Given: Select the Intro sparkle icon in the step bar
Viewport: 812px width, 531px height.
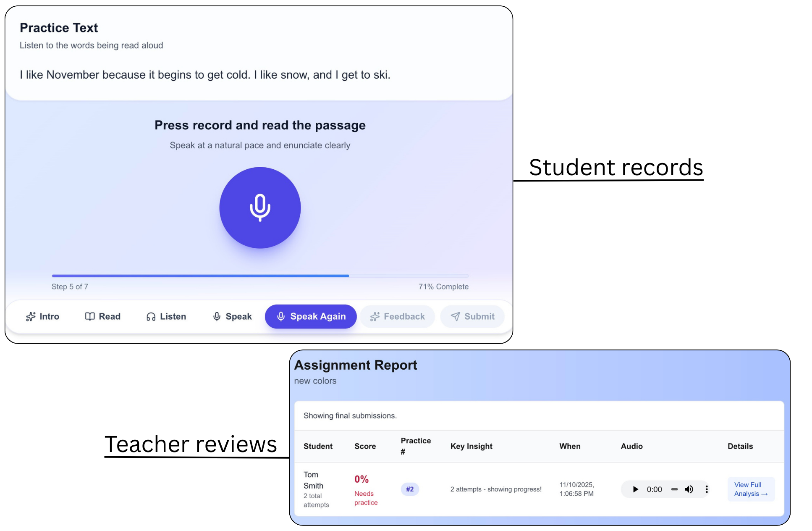Looking at the screenshot, I should coord(30,316).
